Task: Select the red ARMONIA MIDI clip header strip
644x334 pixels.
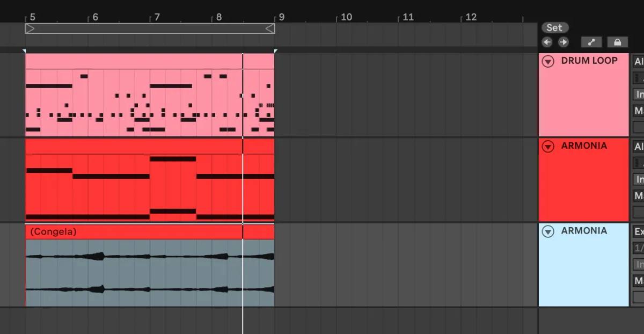Action: [150, 147]
